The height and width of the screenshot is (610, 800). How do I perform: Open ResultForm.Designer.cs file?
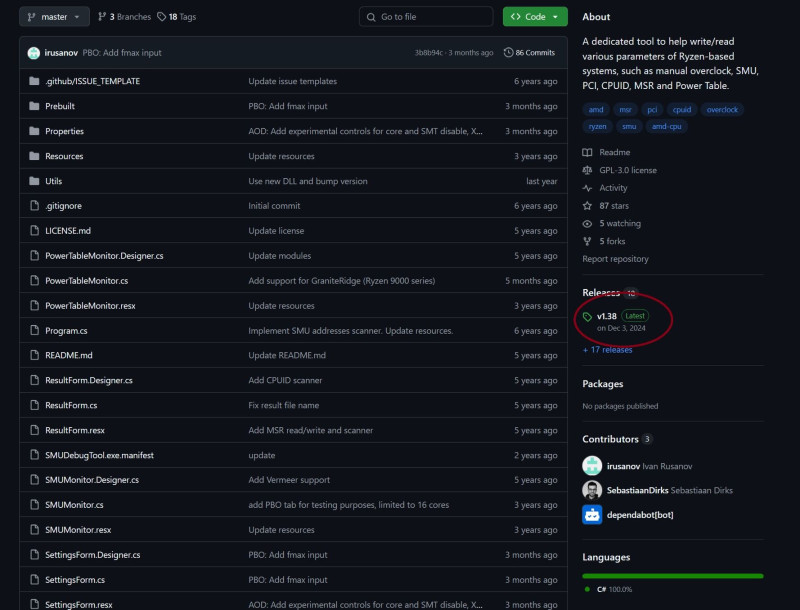89,380
